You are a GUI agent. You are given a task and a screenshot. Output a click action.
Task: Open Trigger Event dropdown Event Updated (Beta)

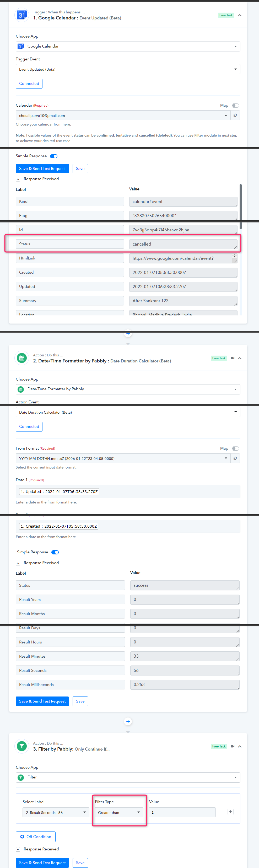[128, 69]
